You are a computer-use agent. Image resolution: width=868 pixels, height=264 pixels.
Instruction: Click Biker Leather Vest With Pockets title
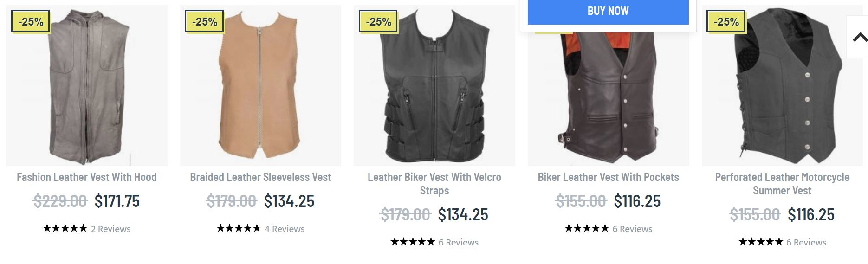pyautogui.click(x=608, y=177)
